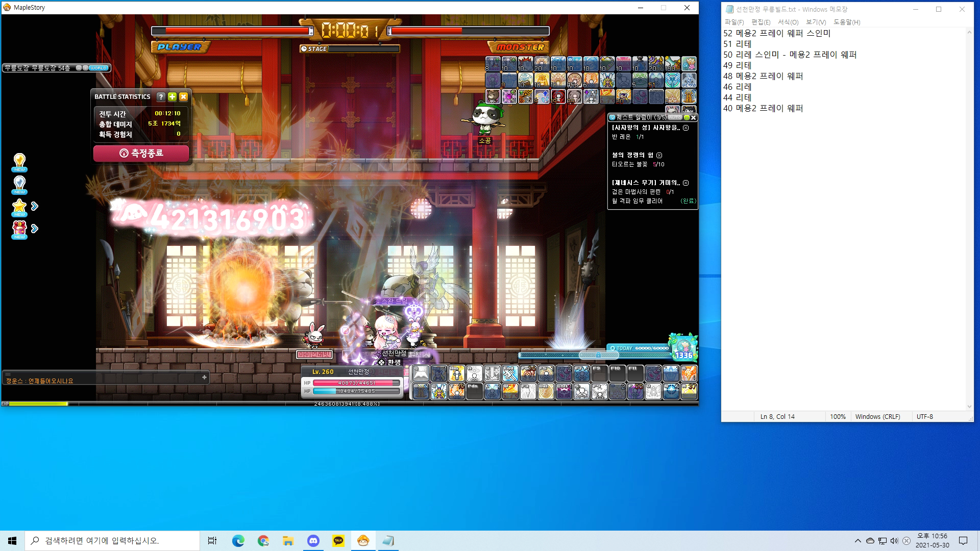Open the Windows notification center icon
Viewport: 980px width, 551px height.
963,541
